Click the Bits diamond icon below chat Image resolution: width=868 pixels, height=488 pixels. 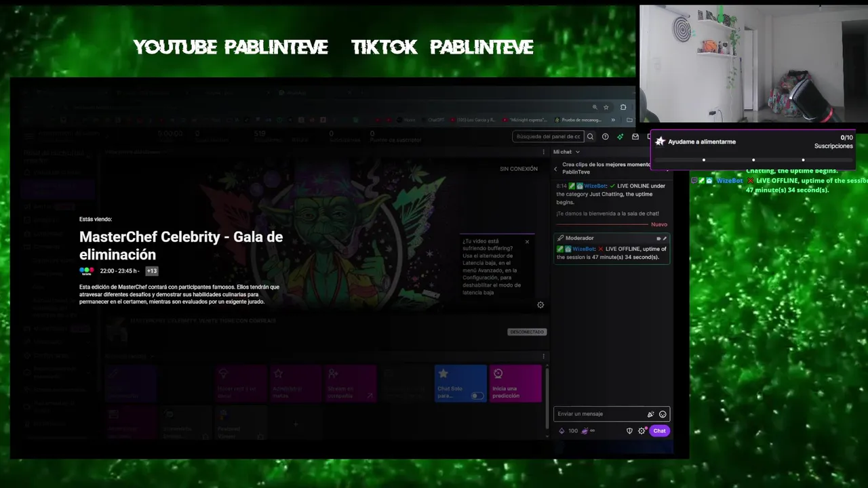pos(561,431)
